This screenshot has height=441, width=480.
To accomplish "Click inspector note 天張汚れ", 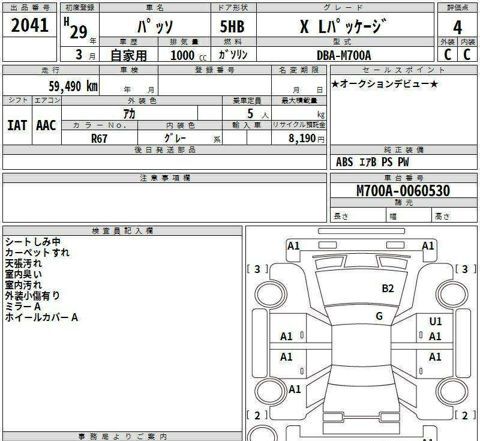I will (23, 263).
